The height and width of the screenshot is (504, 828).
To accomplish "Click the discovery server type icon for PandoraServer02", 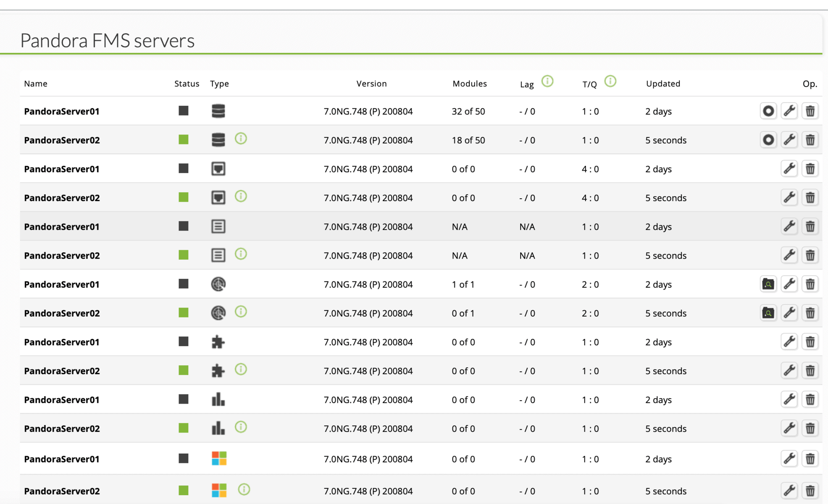I will [x=218, y=313].
